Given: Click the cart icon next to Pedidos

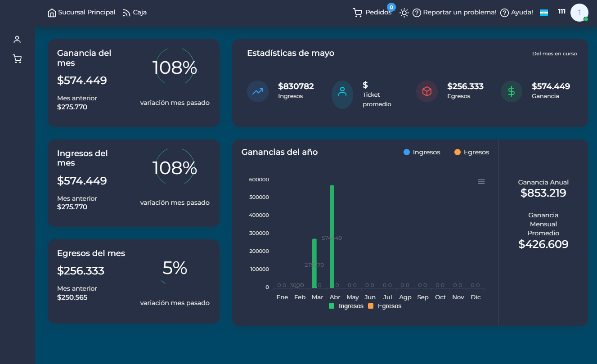Looking at the screenshot, I should (358, 12).
